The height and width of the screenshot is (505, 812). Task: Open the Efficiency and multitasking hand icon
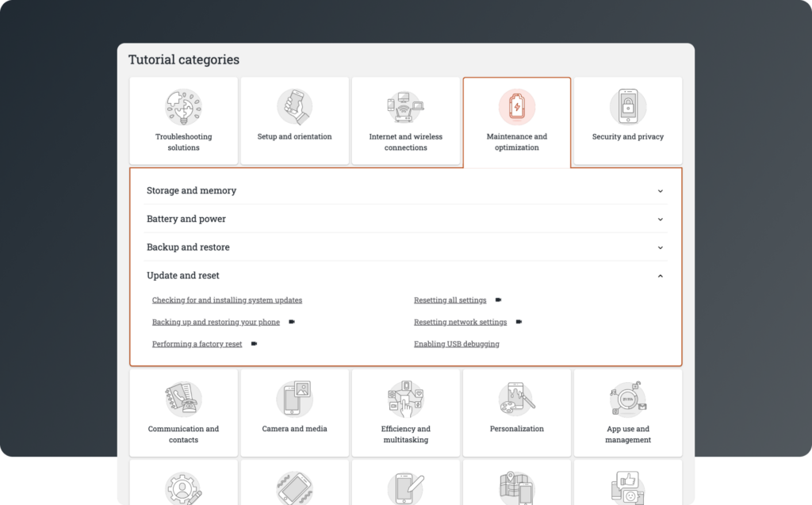click(405, 400)
